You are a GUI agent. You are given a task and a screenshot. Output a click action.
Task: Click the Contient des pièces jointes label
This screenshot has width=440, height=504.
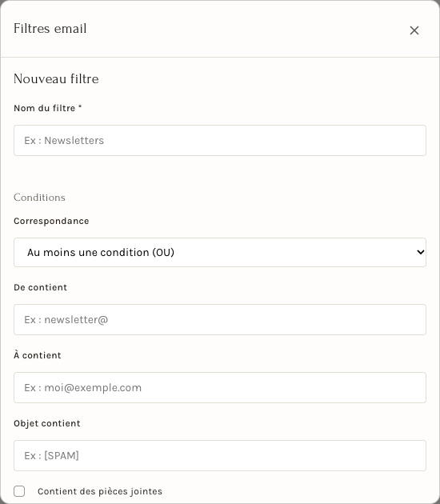[100, 491]
